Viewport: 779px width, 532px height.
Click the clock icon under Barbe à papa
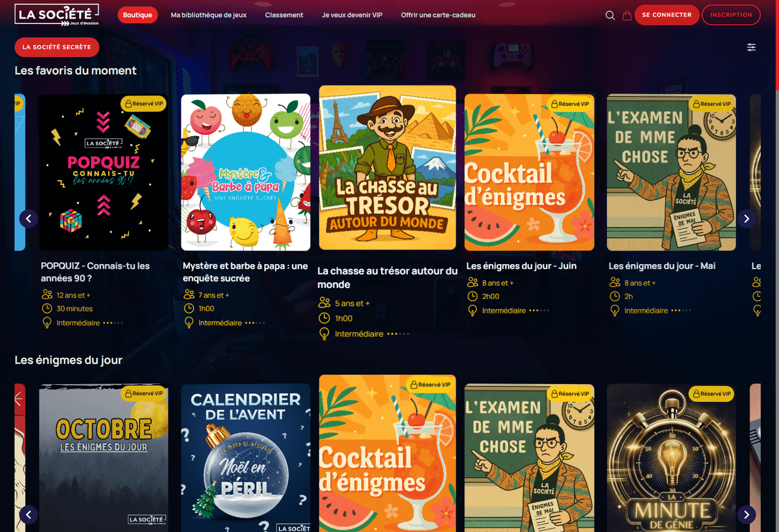coord(189,308)
